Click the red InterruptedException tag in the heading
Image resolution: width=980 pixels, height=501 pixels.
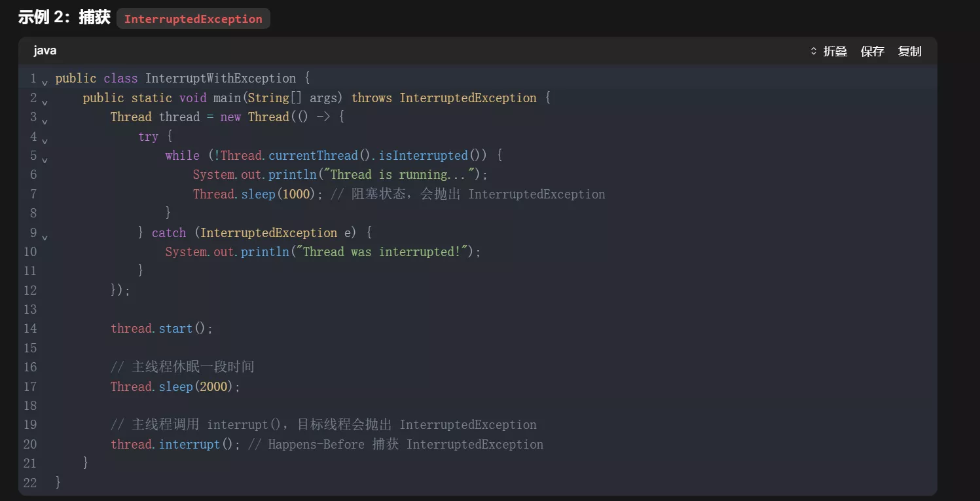click(x=193, y=19)
